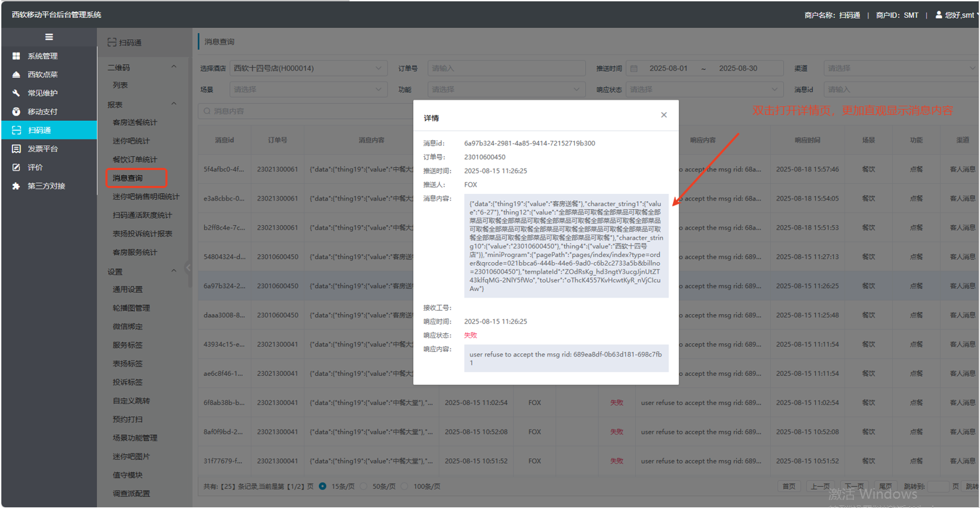This screenshot has width=980, height=508.
Task: Click the 消息内容 search field
Action: (x=306, y=112)
